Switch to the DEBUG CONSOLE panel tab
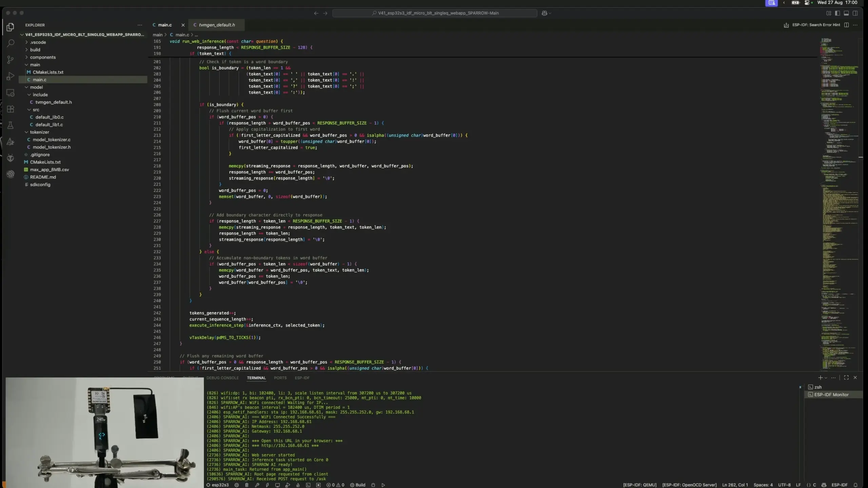This screenshot has width=868, height=488. (x=222, y=378)
